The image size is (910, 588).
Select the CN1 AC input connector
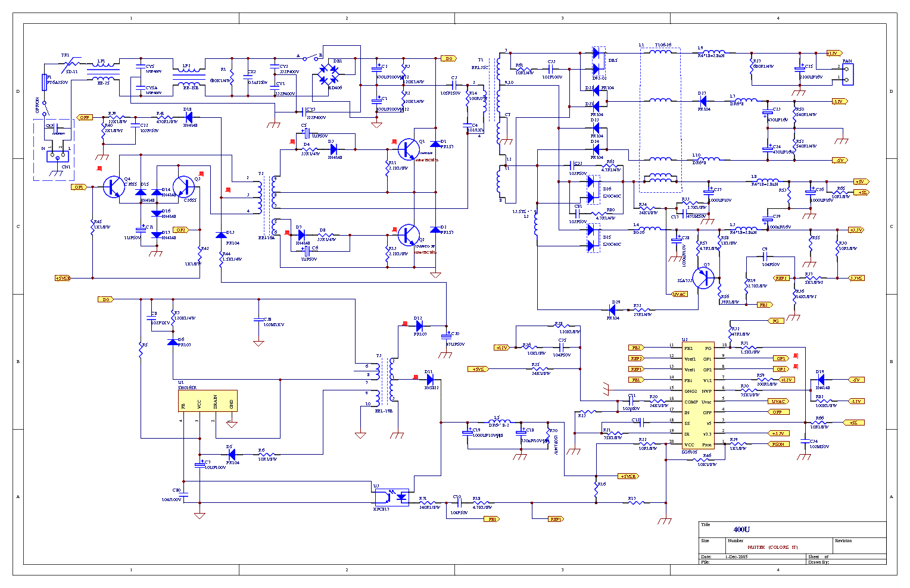click(x=57, y=157)
